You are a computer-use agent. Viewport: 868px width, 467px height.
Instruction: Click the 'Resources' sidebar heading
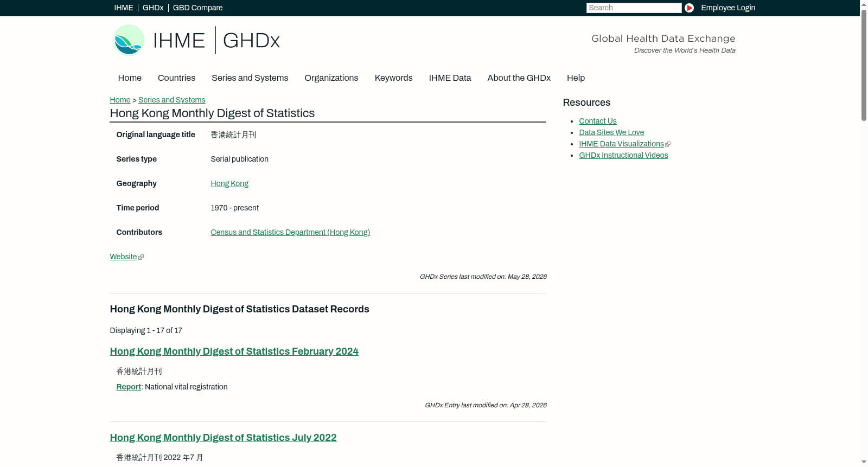pyautogui.click(x=586, y=103)
